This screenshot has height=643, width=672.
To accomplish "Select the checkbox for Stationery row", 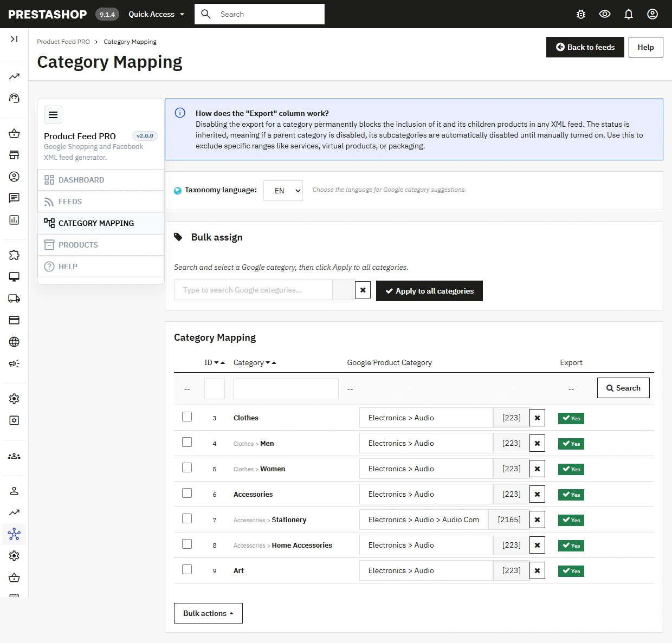I will pyautogui.click(x=187, y=518).
